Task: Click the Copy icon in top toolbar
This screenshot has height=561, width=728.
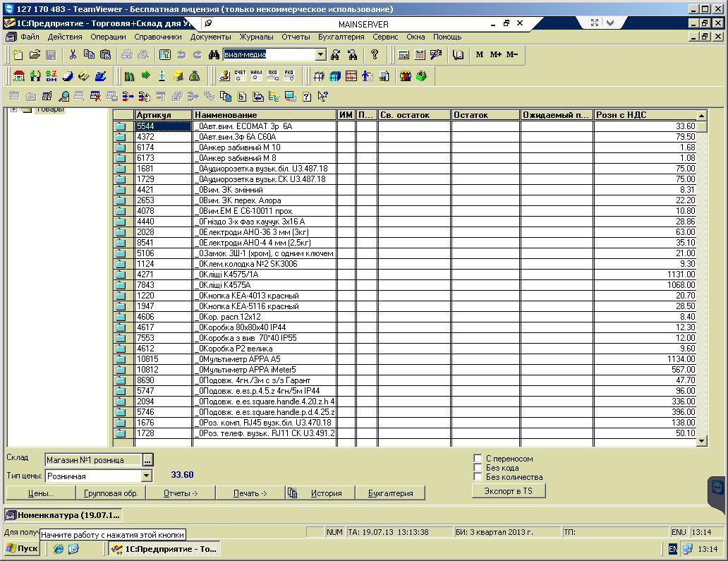Action: coord(89,55)
